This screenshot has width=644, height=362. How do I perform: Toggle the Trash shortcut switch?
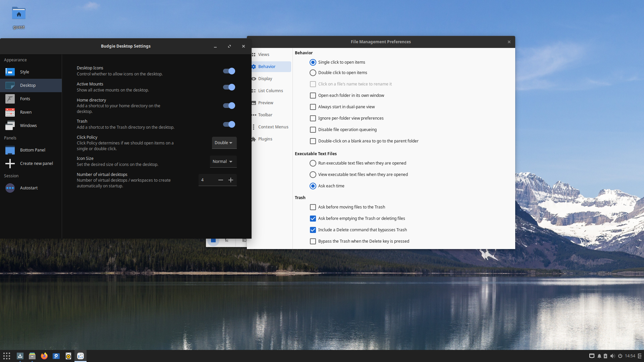[x=229, y=124]
